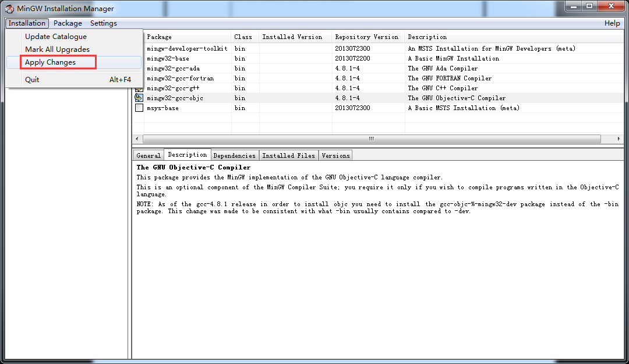Choose Quit from the Installation menu
Viewport: 629px width, 364px height.
coord(74,79)
